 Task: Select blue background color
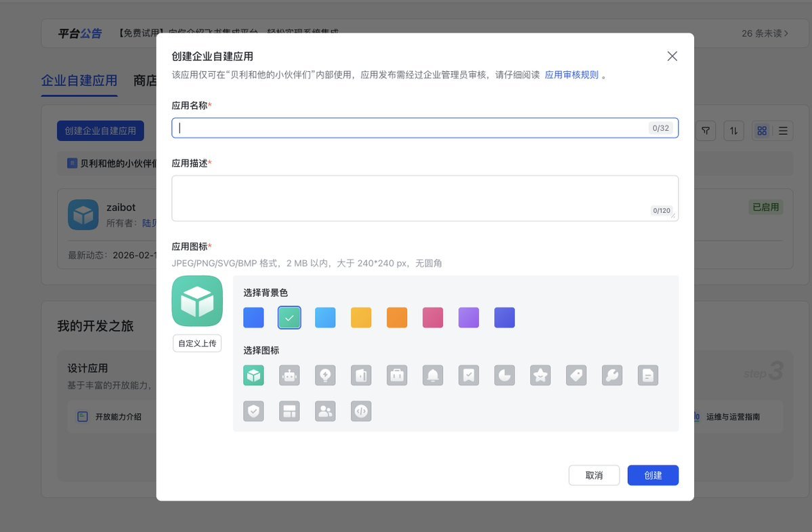[254, 318]
